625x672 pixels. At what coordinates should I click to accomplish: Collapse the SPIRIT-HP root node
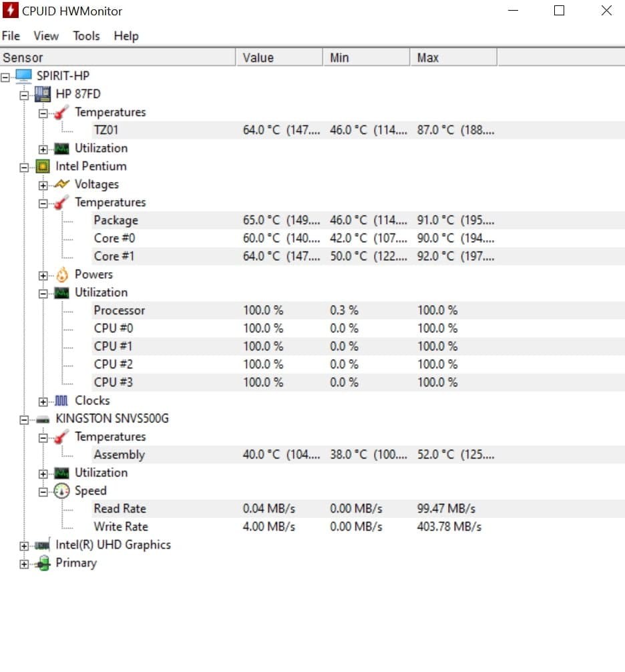5,77
